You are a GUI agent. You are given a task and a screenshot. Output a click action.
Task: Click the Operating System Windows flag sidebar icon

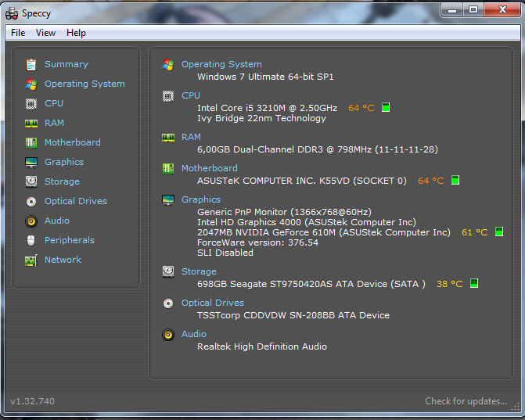31,84
